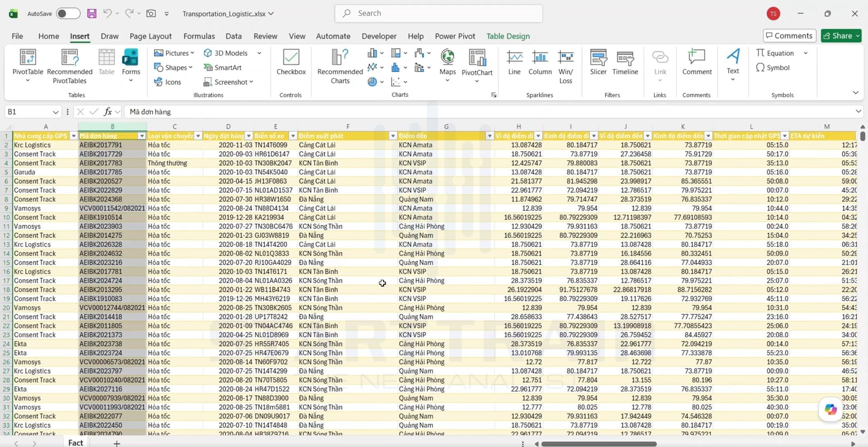
Task: Insert a new Comment
Action: [697, 62]
